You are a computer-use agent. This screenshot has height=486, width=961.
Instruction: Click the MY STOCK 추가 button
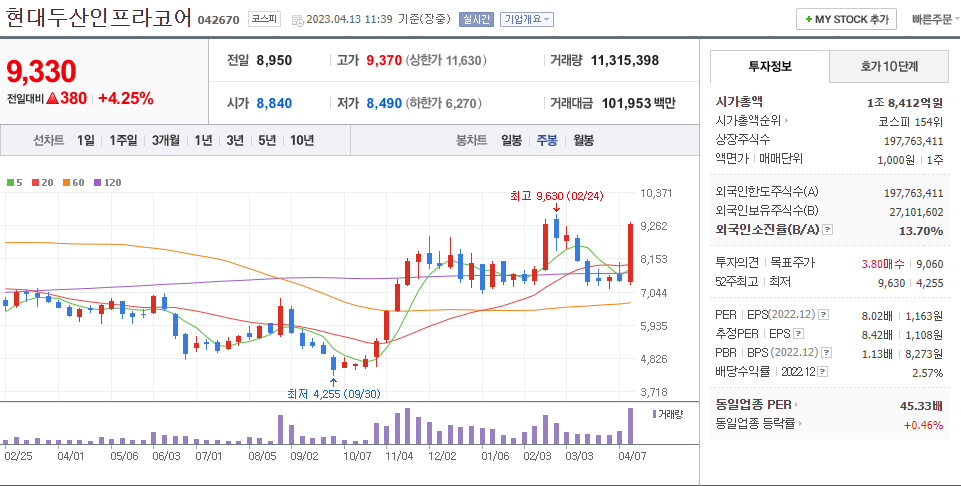pos(846,19)
